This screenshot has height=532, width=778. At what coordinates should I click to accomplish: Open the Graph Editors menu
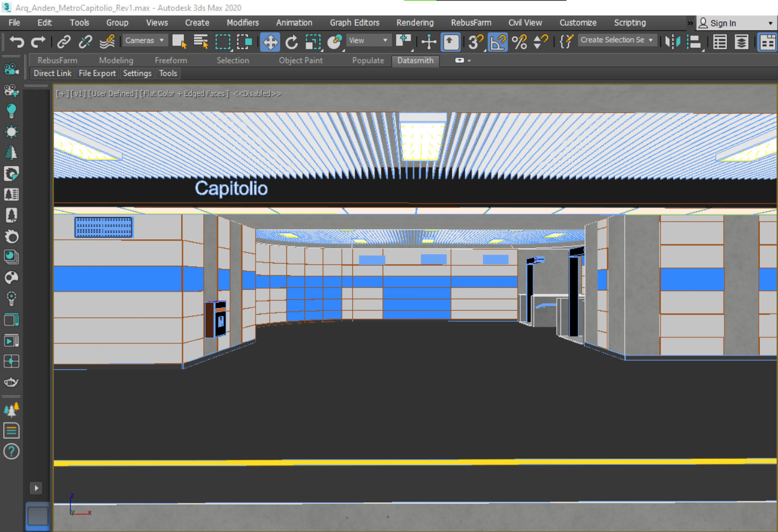pos(355,23)
